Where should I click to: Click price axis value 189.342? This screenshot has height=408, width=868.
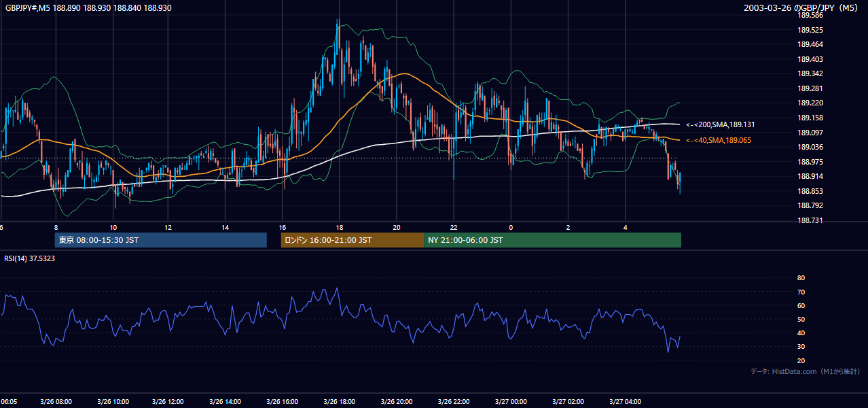click(810, 73)
